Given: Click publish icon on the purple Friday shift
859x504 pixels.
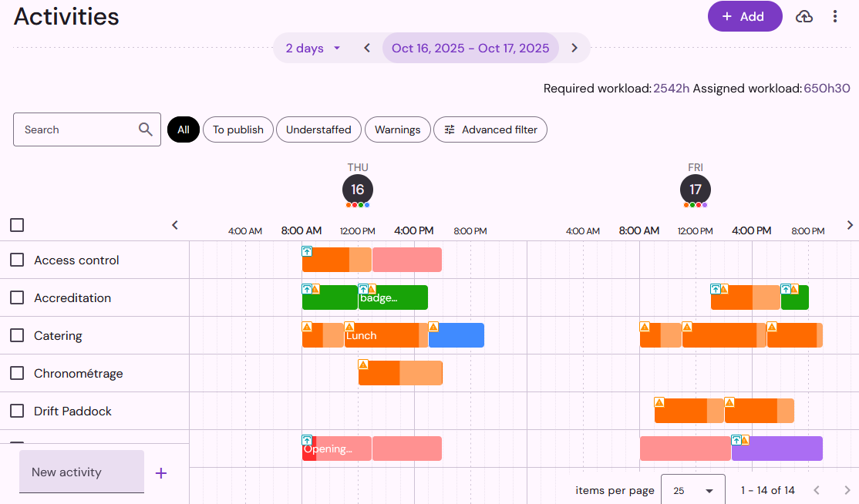Looking at the screenshot, I should click(x=736, y=440).
